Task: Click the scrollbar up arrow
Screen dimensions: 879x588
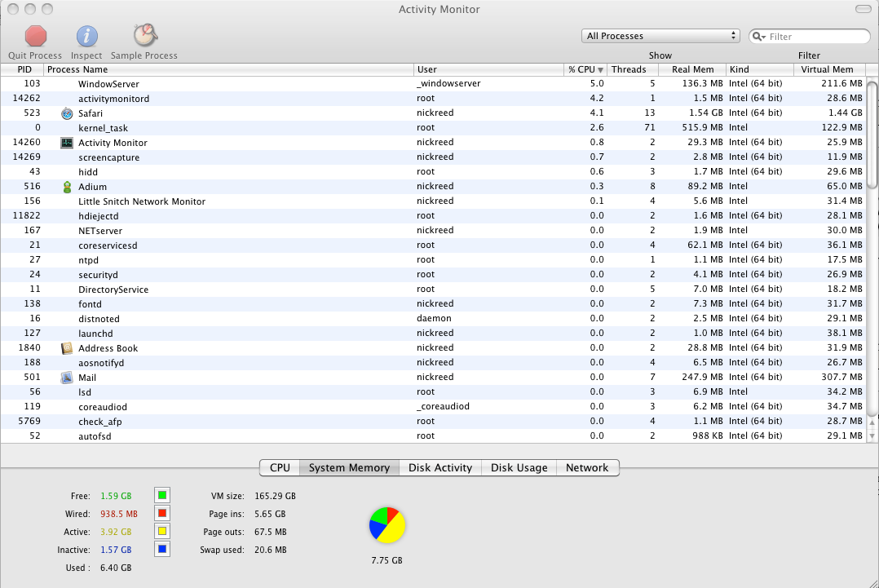Action: coord(872,423)
